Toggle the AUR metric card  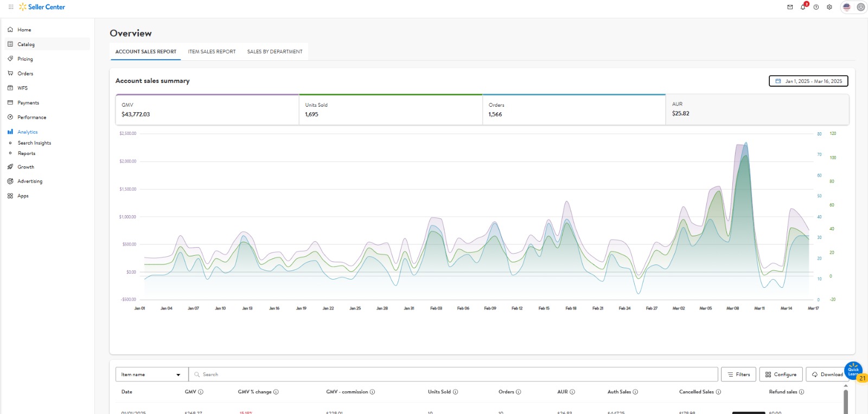(757, 109)
